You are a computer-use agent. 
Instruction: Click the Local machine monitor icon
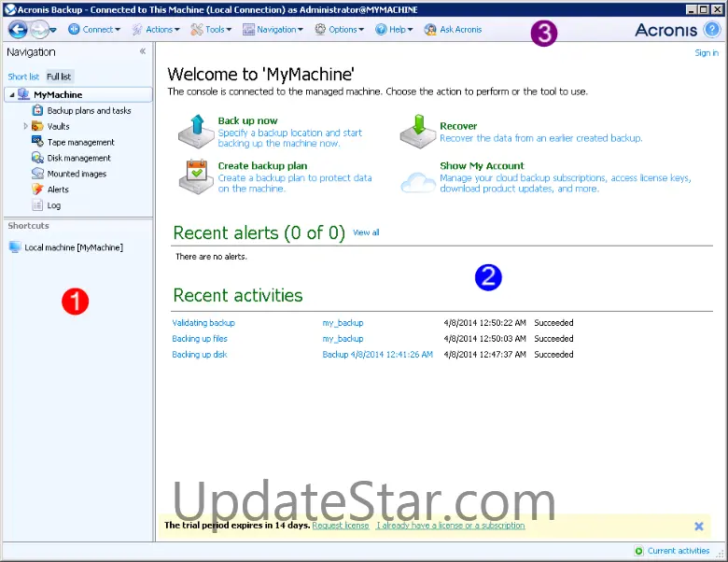[x=15, y=247]
